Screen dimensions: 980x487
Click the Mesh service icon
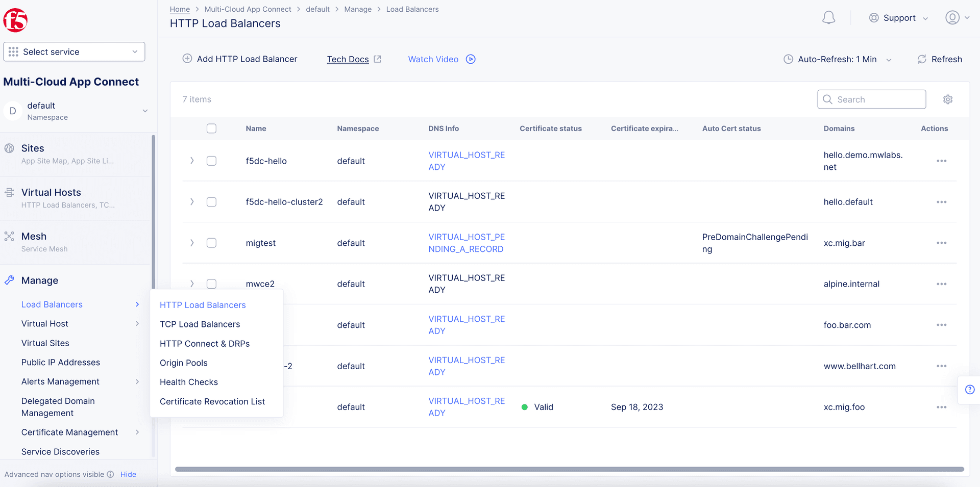pos(9,236)
